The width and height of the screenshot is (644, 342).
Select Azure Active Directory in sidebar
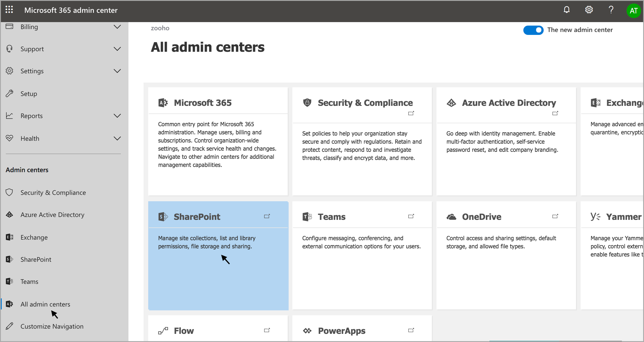tap(52, 215)
